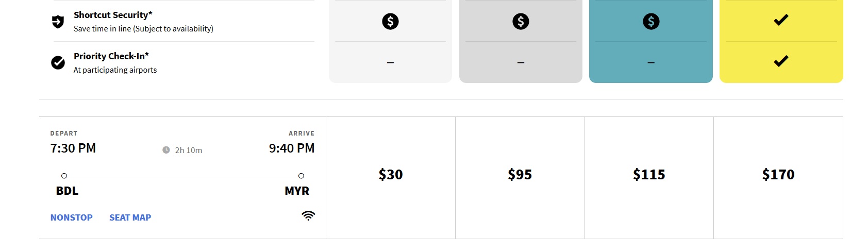Click the Shortcut Security shield icon
The height and width of the screenshot is (252, 868).
click(58, 22)
